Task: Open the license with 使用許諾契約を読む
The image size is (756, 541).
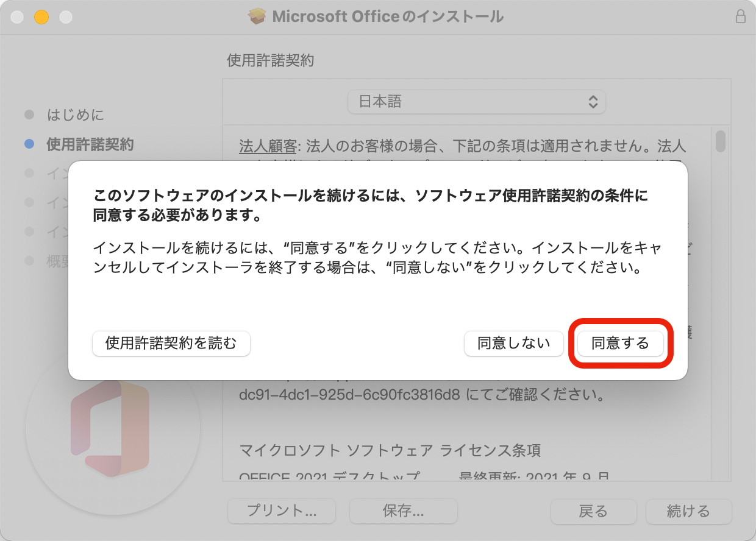Action: click(171, 344)
